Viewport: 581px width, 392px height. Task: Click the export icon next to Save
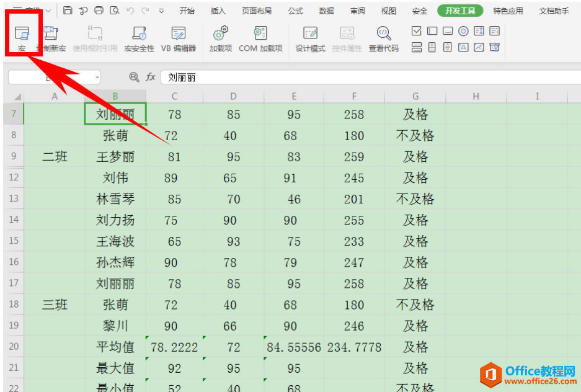click(x=83, y=11)
